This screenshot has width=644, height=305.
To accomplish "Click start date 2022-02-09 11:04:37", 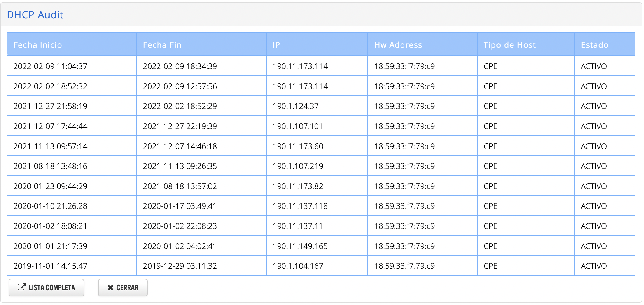I will (x=51, y=66).
